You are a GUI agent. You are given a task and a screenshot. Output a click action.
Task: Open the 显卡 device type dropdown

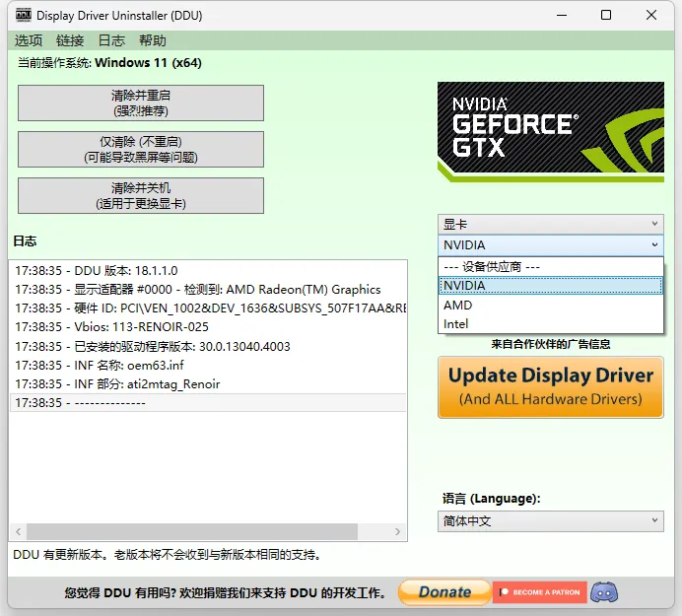click(x=550, y=225)
